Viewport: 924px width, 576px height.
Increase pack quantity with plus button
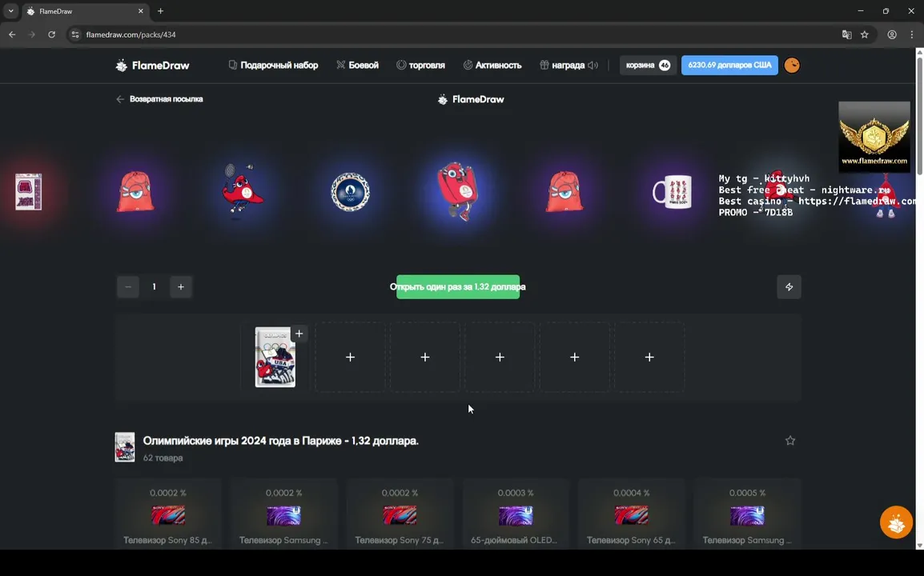pos(181,287)
